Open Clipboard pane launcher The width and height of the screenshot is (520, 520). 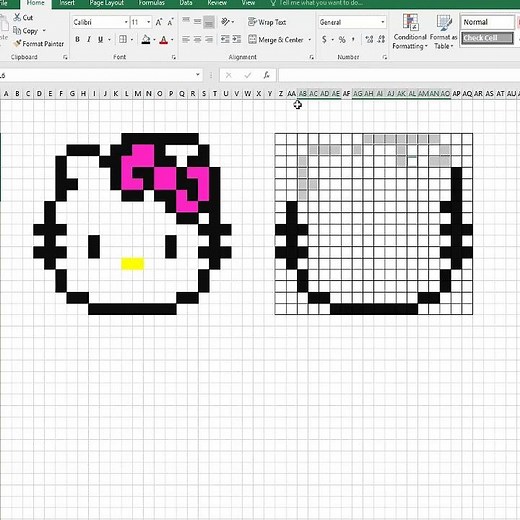[x=65, y=57]
